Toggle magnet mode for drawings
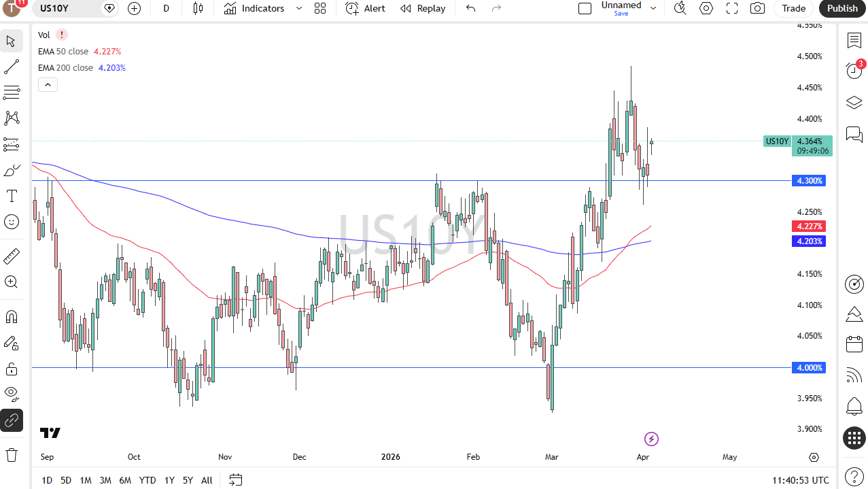The height and width of the screenshot is (489, 868). [12, 317]
